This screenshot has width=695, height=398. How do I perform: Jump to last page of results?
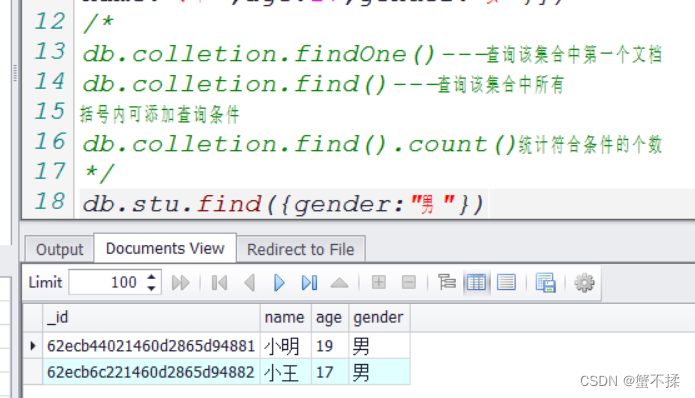click(x=309, y=282)
